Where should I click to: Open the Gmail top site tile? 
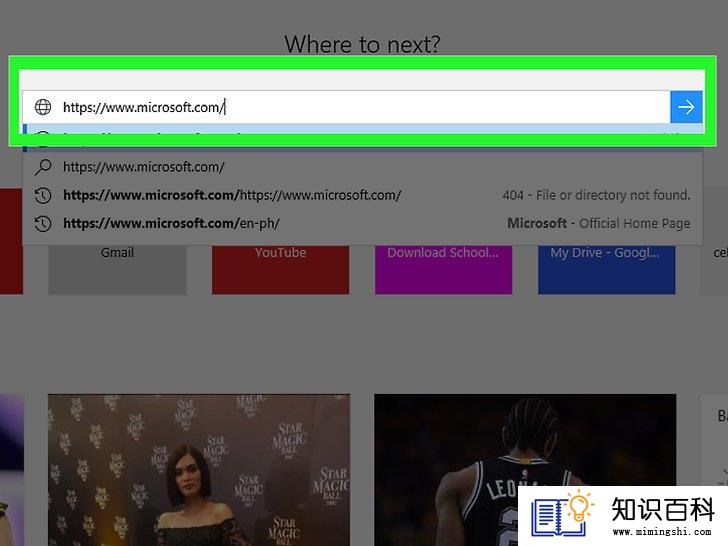coord(117,269)
